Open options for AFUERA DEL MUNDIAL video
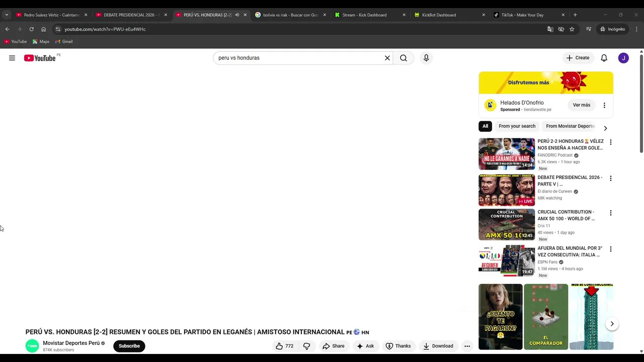Image resolution: width=644 pixels, height=362 pixels. click(611, 249)
